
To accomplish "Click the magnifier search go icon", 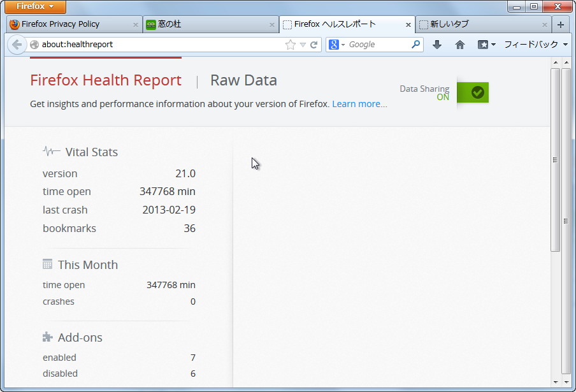I will click(415, 45).
